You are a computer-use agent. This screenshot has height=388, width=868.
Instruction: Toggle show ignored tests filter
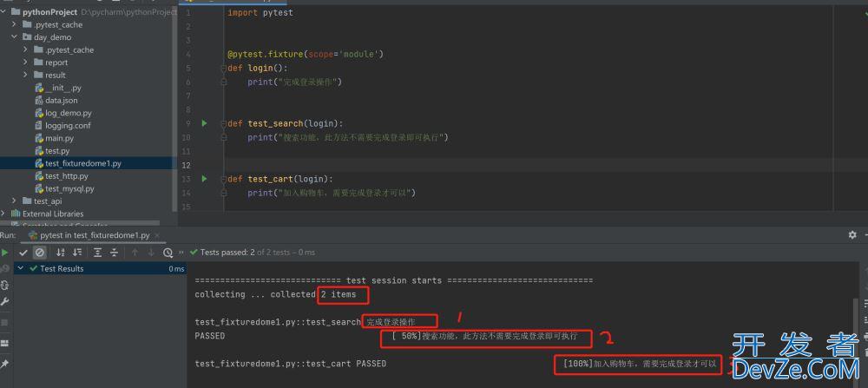[x=39, y=253]
